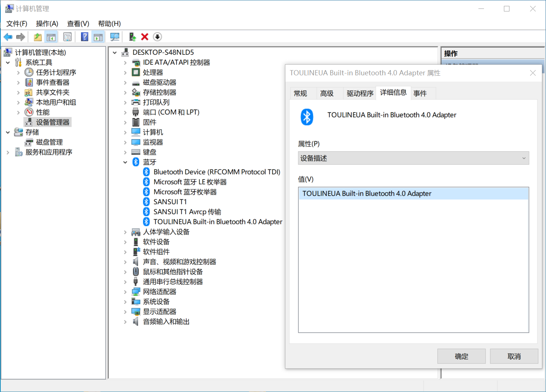Click the show/hide action pane toolbar icon
The image size is (546, 392).
[98, 37]
